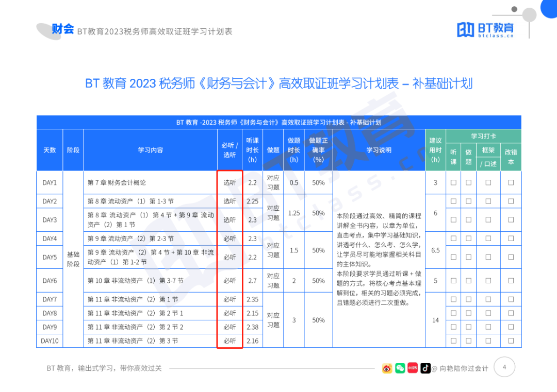Click the blue table title bar 补基础计划
The image size is (557, 392).
[279, 123]
